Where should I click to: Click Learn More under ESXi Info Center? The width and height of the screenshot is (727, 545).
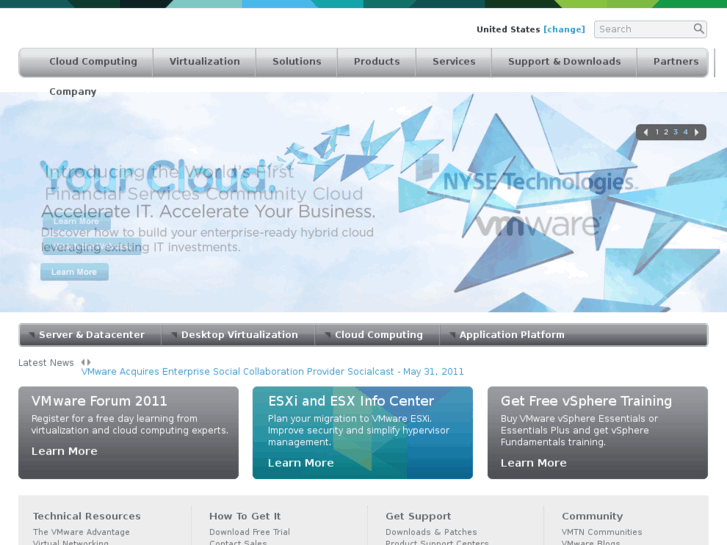(x=301, y=463)
